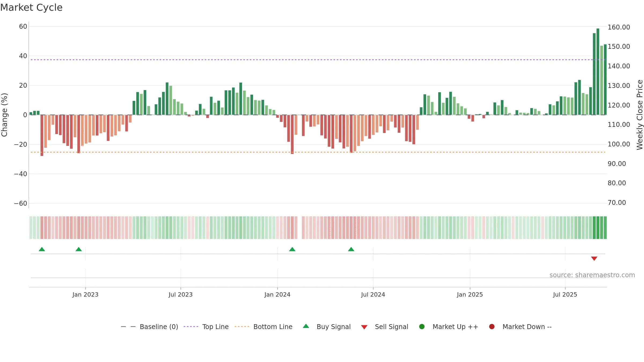Toggle the Sell Signal legend entry
This screenshot has width=644, height=362.
(385, 327)
